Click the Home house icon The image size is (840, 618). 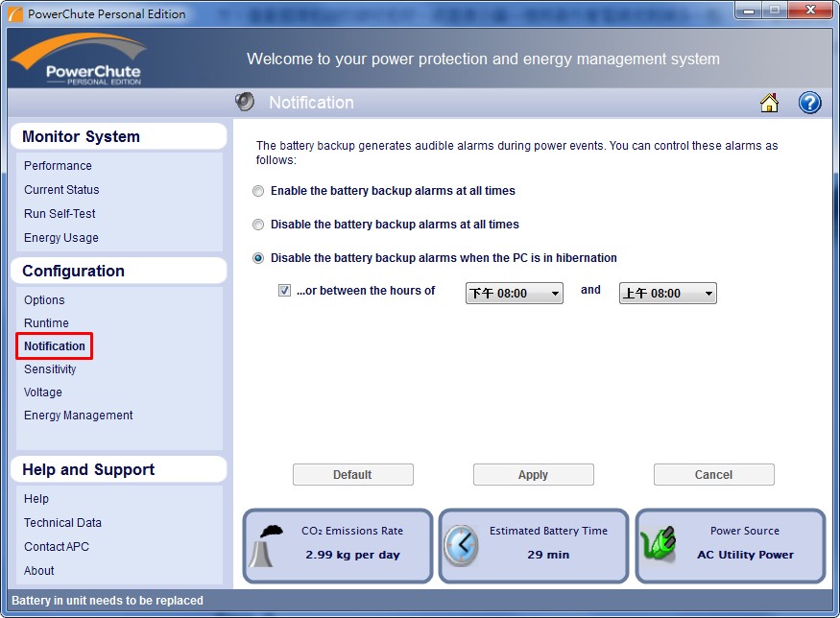coord(769,103)
